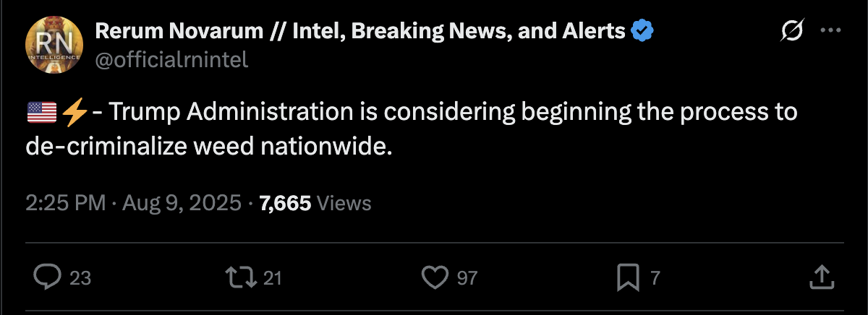This screenshot has width=868, height=315.
Task: Click the Rerum Novarum display name
Action: coord(359,31)
